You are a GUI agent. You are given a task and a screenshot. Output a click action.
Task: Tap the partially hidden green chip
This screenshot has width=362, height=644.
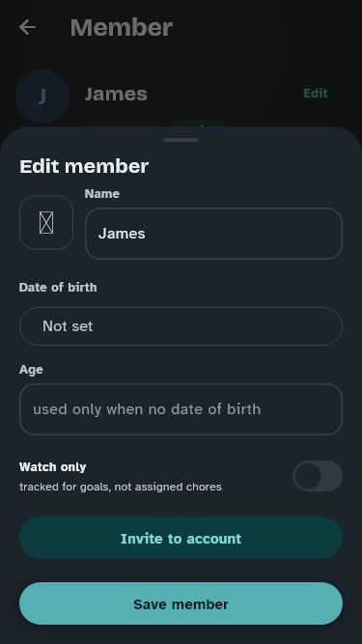(198, 124)
